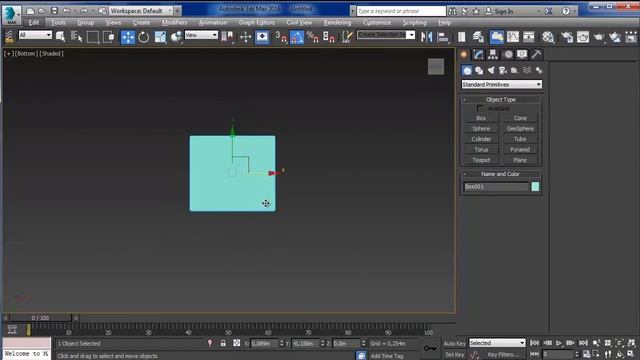
Task: Open the Material Editor icon
Action: click(x=548, y=37)
